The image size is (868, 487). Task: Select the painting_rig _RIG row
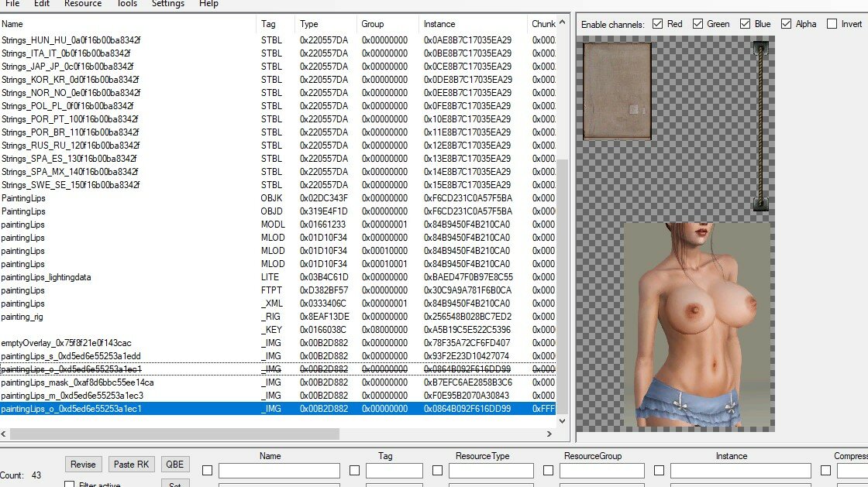pyautogui.click(x=278, y=317)
